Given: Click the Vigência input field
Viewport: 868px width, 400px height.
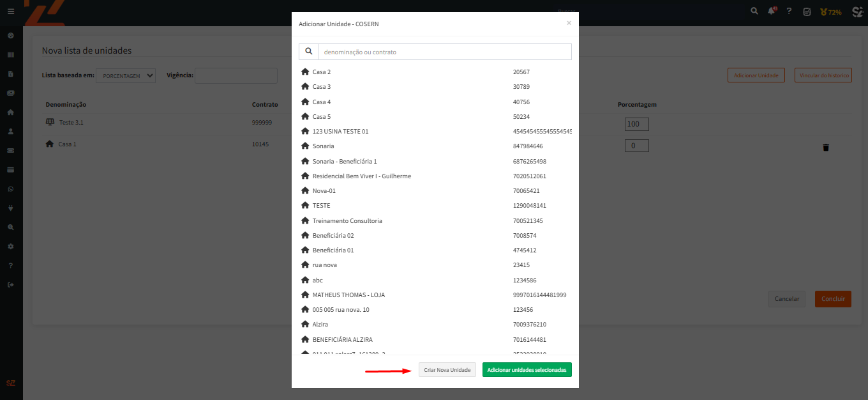Looking at the screenshot, I should coord(236,75).
